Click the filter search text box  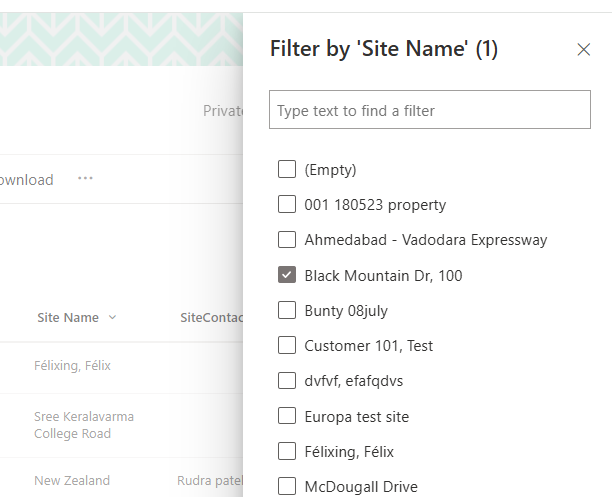[430, 110]
